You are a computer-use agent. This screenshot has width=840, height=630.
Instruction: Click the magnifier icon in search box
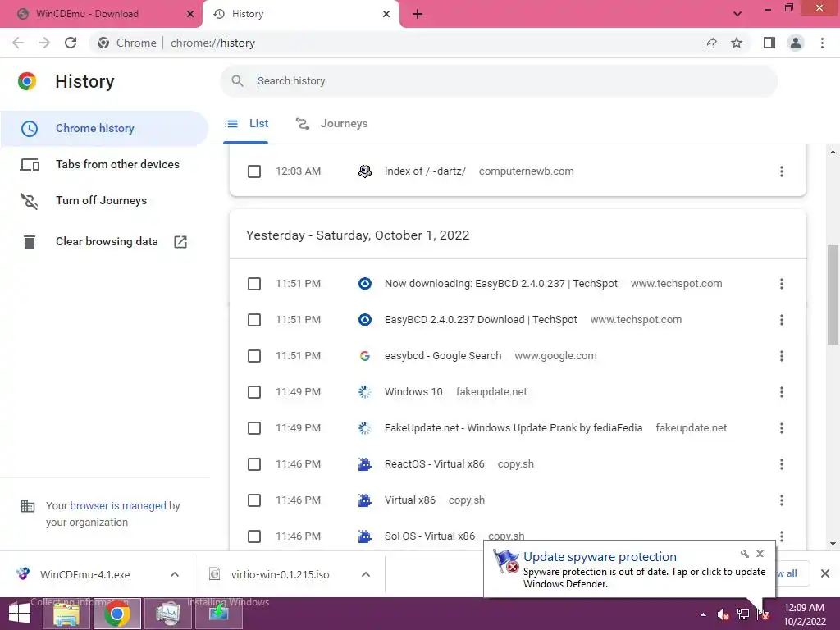237,81
